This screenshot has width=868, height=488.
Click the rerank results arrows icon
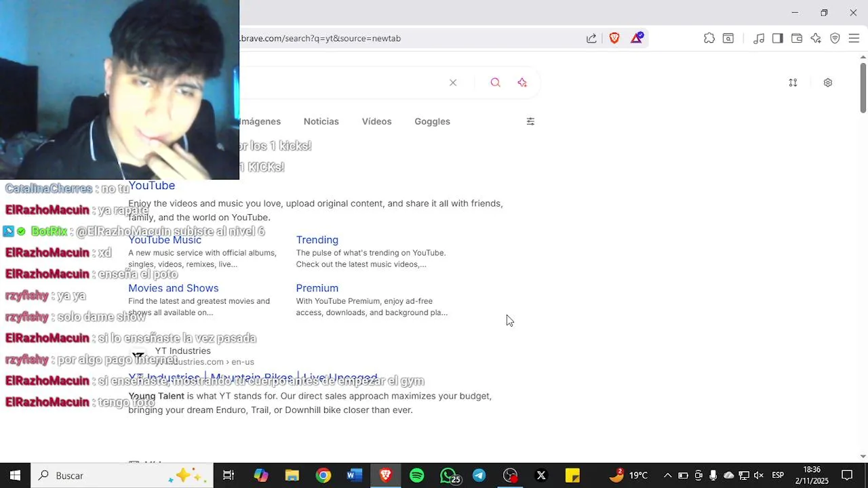pos(793,83)
